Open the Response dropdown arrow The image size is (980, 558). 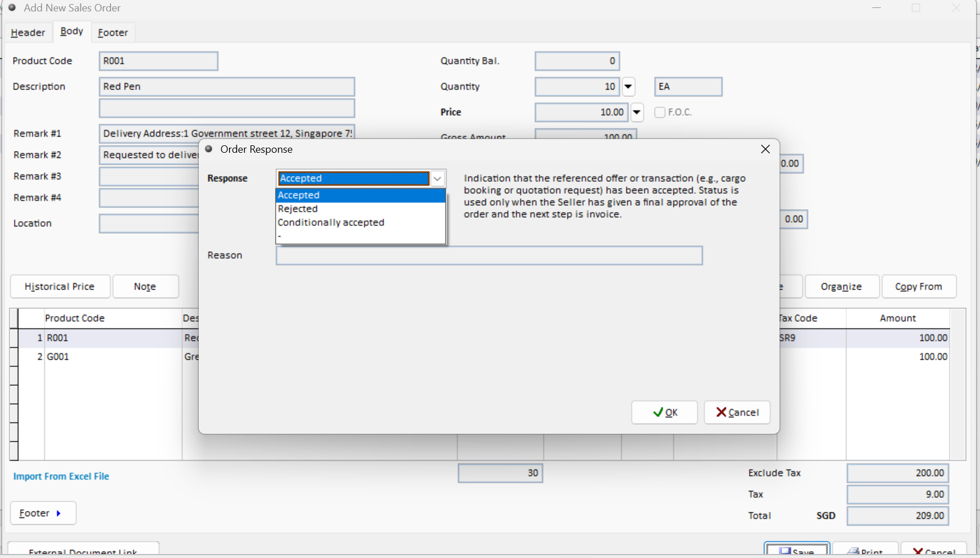[437, 178]
